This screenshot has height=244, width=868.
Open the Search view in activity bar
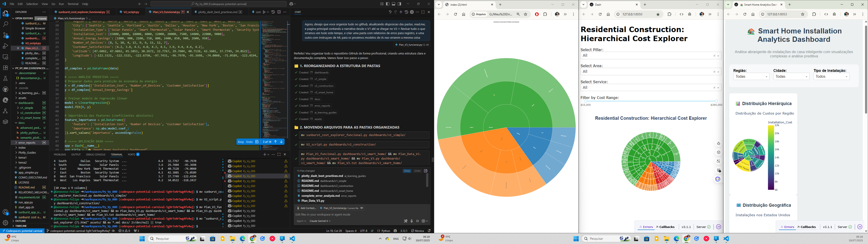(5, 24)
